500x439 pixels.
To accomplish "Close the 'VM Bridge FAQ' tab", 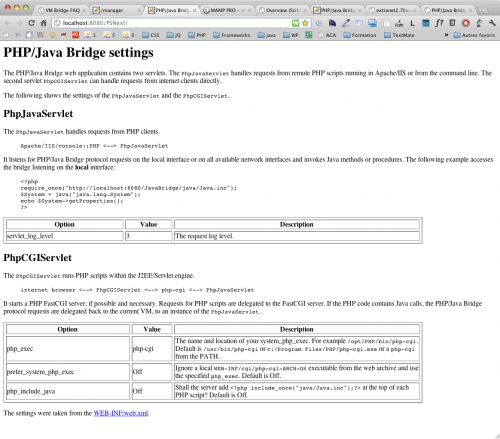I will pos(84,10).
